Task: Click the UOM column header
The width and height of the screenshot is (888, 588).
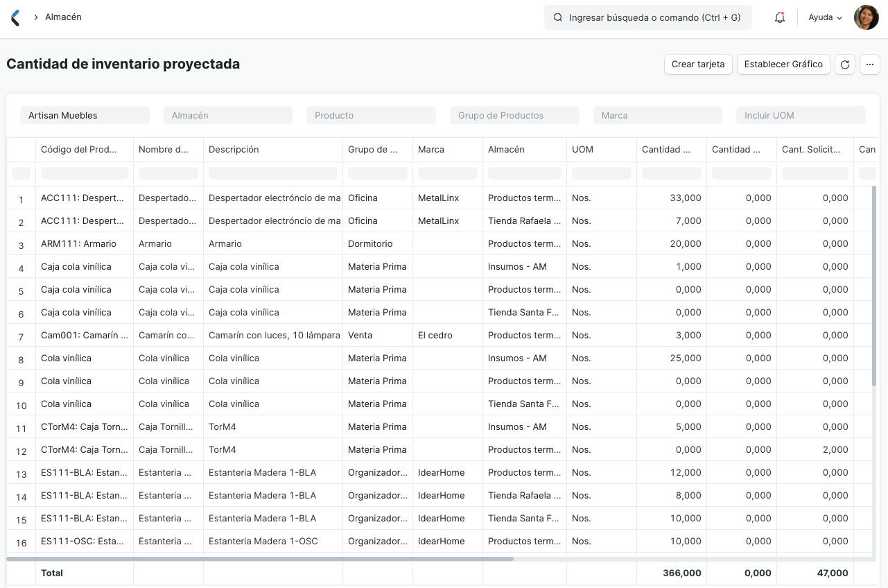Action: 602,150
